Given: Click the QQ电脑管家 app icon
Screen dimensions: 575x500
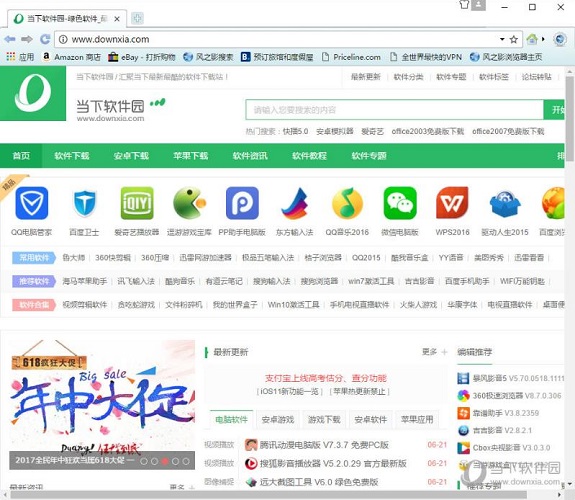Looking at the screenshot, I should coord(32,203).
